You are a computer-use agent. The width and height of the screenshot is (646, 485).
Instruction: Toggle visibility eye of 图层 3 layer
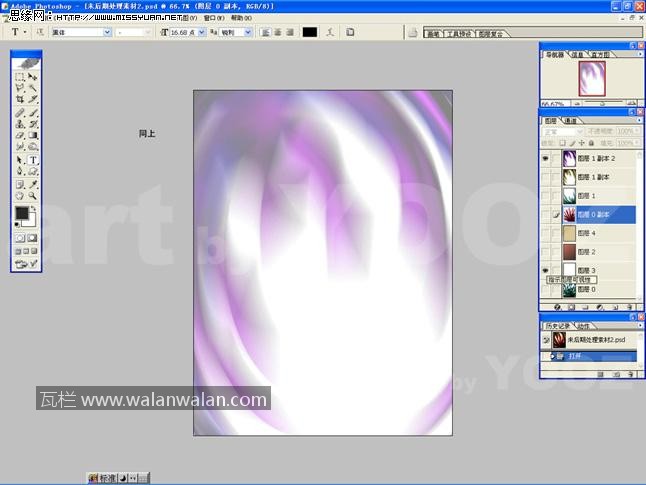coord(545,271)
